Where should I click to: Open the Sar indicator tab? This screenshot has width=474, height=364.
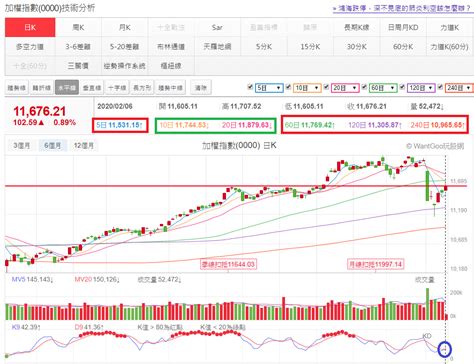coord(217,27)
